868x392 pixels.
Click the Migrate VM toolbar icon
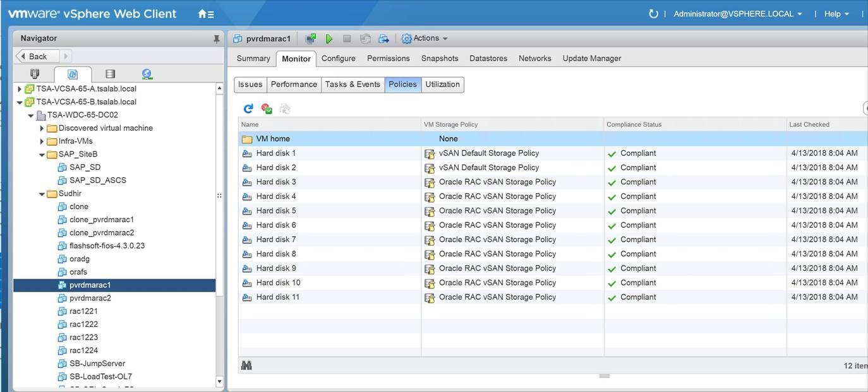[x=383, y=39]
